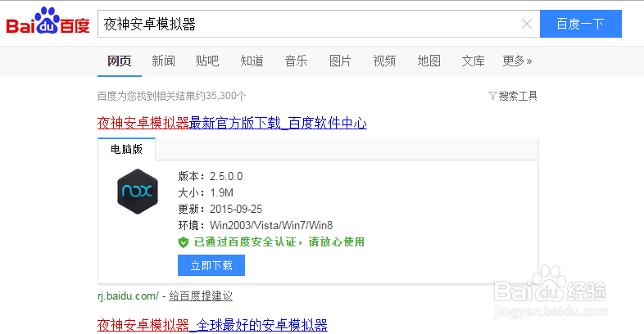The width and height of the screenshot is (644, 334).
Task: Open 搜索工具 filter options
Action: tap(518, 96)
